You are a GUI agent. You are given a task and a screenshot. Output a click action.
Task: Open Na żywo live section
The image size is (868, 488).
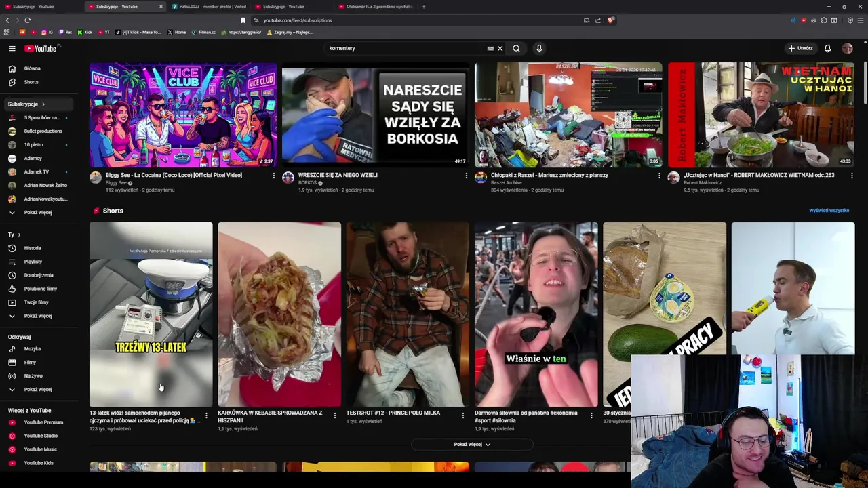pos(37,376)
